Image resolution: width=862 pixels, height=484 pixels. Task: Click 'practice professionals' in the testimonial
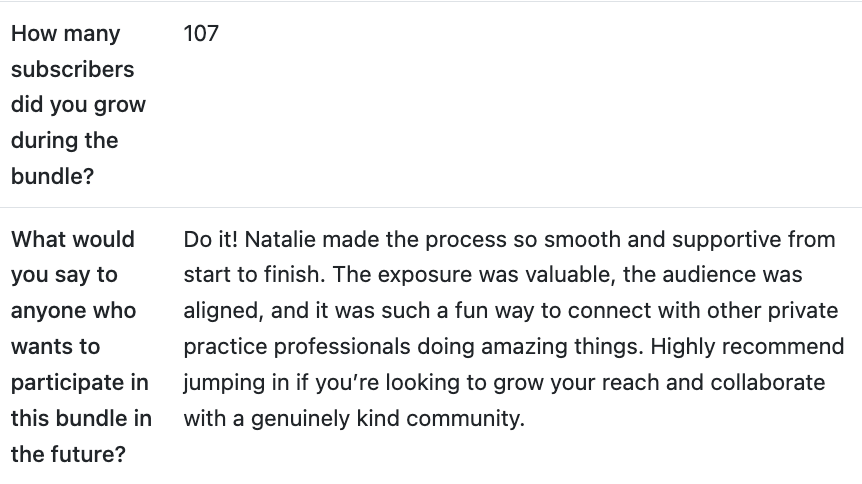pos(296,347)
